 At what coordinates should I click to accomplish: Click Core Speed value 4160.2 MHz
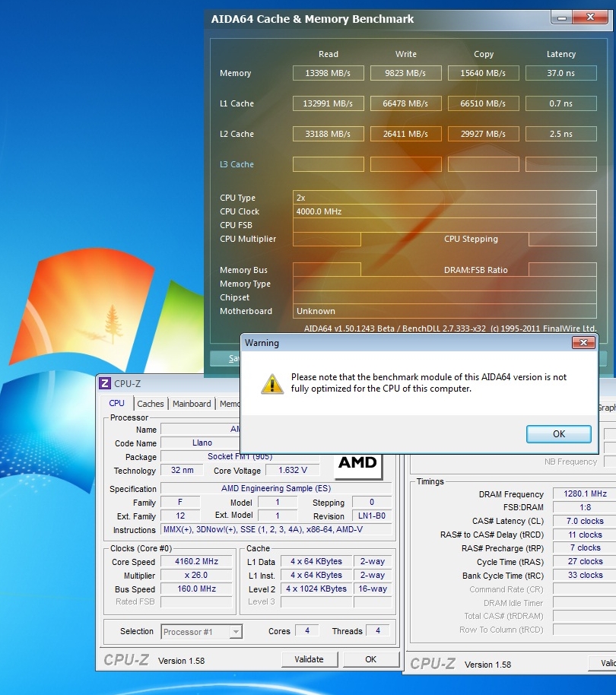pos(196,562)
